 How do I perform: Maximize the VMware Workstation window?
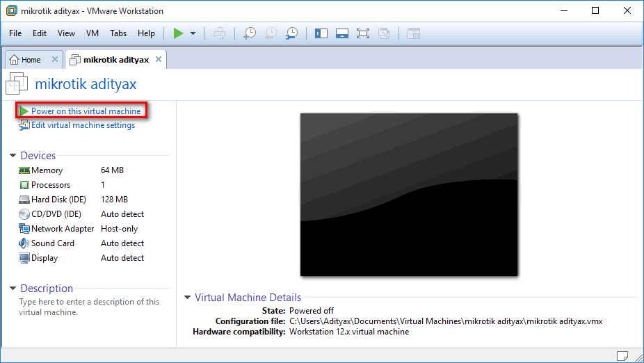[595, 10]
